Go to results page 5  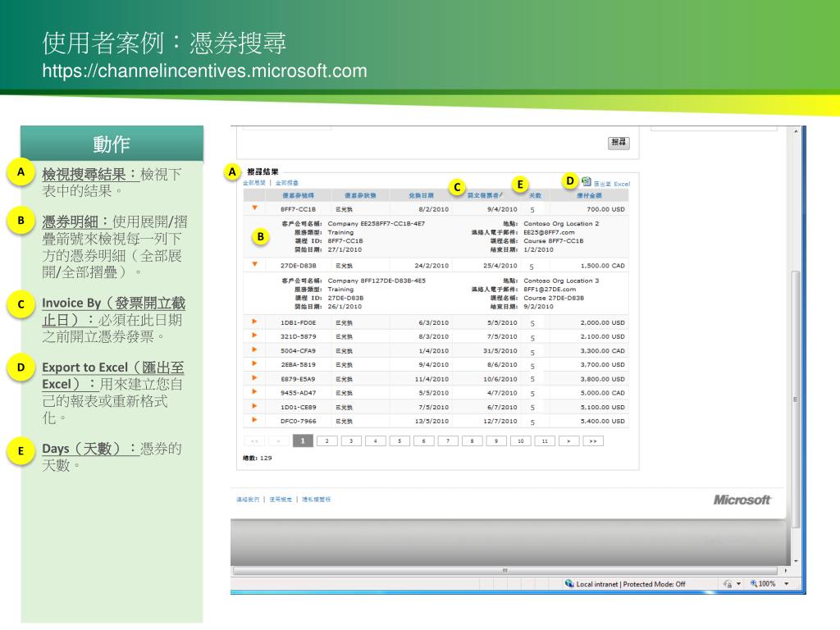click(x=399, y=441)
